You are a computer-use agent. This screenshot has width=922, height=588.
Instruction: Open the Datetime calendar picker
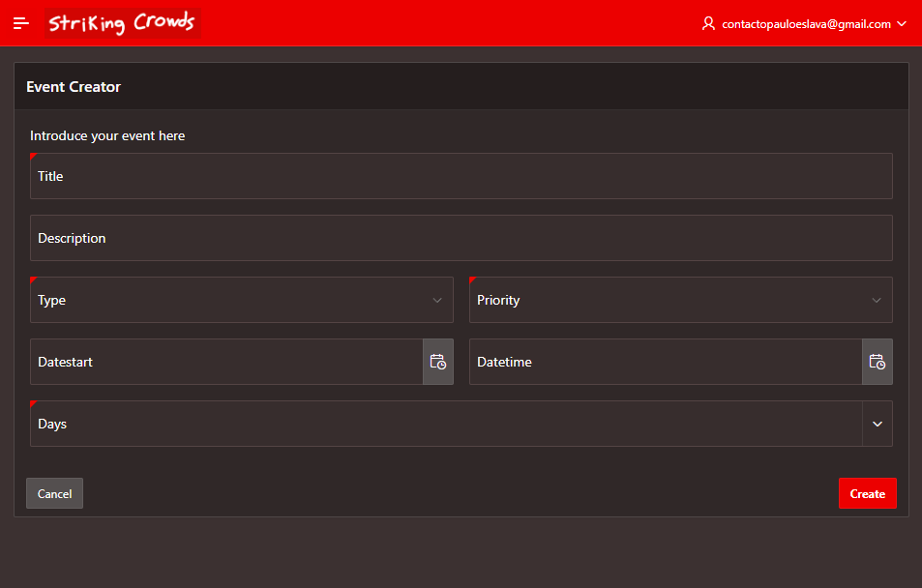click(x=877, y=362)
